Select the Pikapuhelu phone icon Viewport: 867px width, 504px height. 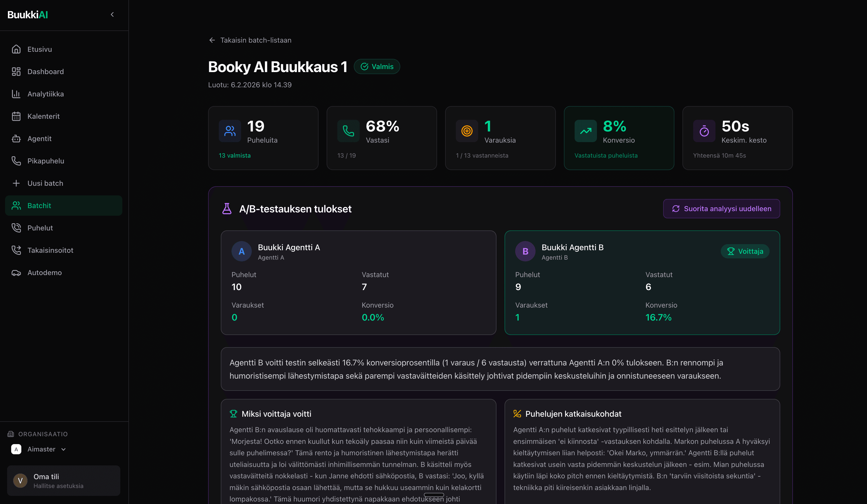coord(16,161)
